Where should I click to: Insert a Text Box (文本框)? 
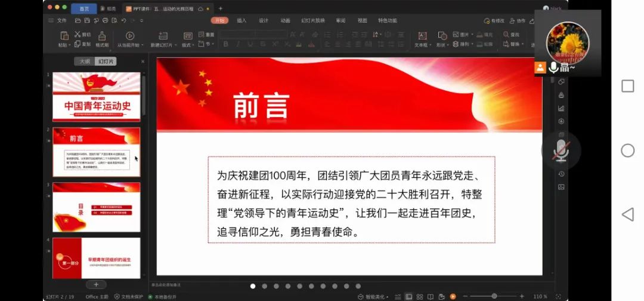(422, 36)
